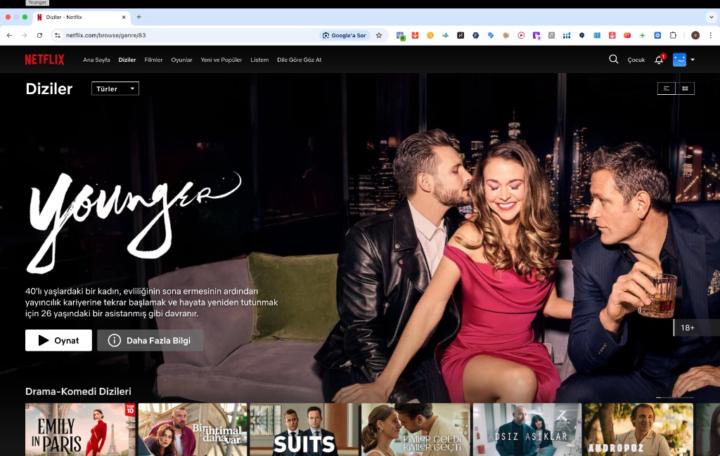
Task: Click the browser back arrow
Action: click(10, 35)
